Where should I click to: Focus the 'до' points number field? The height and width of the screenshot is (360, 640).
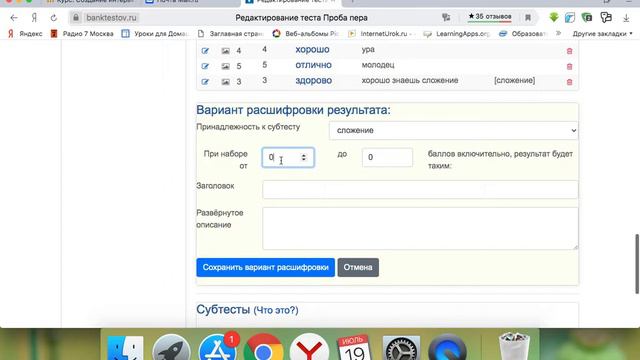(387, 158)
